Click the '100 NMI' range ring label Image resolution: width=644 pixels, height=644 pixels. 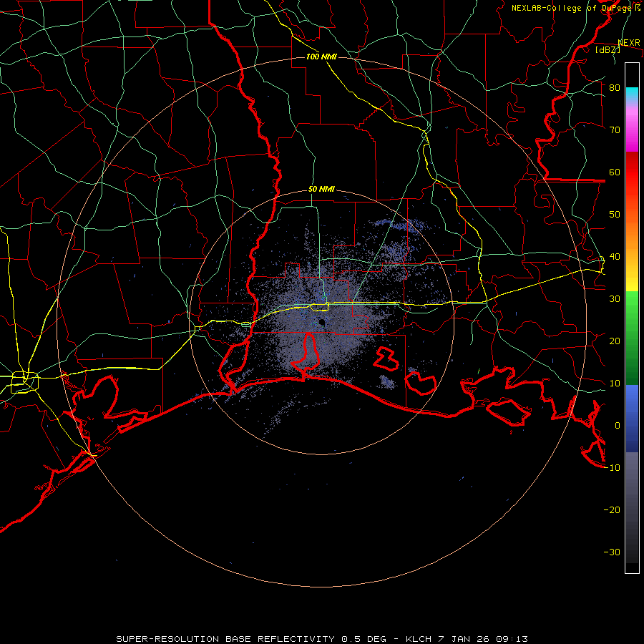(x=321, y=57)
